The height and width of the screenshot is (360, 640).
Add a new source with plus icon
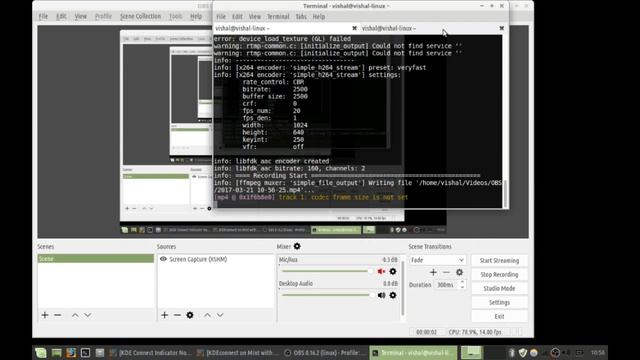[164, 315]
